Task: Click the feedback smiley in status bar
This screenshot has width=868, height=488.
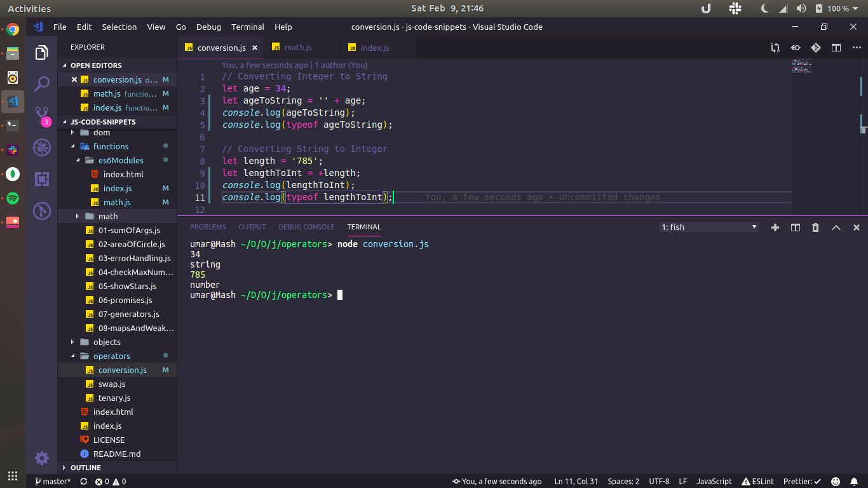Action: pos(836,482)
